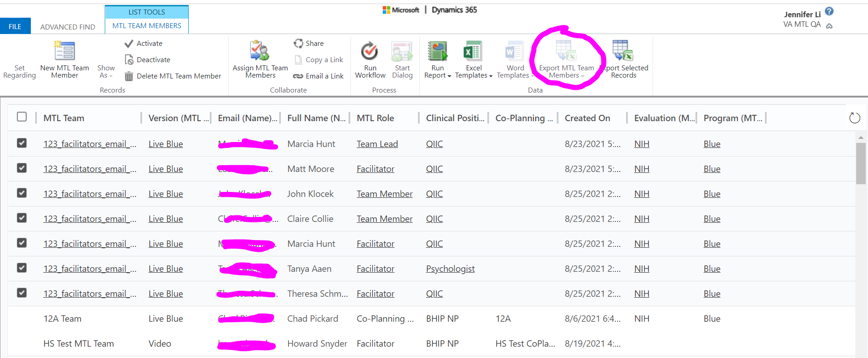Refresh the list with the circular arrow
This screenshot has height=358, width=868.
[854, 118]
